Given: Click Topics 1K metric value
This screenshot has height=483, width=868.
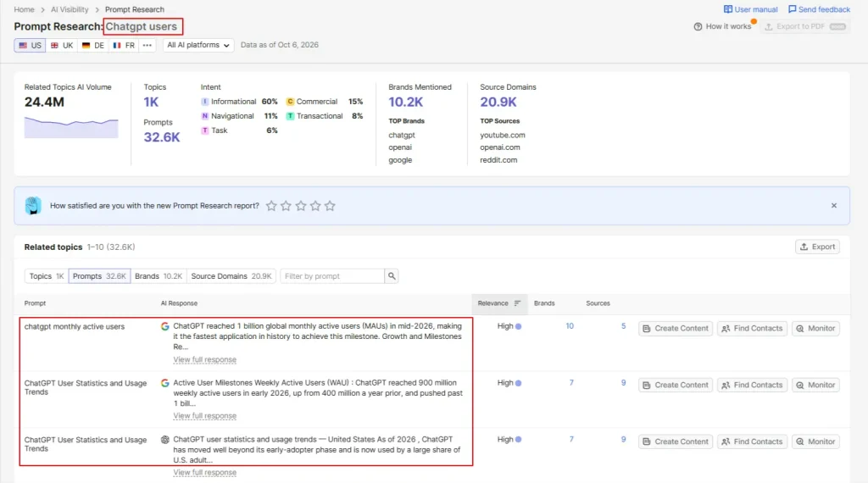Looking at the screenshot, I should pyautogui.click(x=151, y=103).
